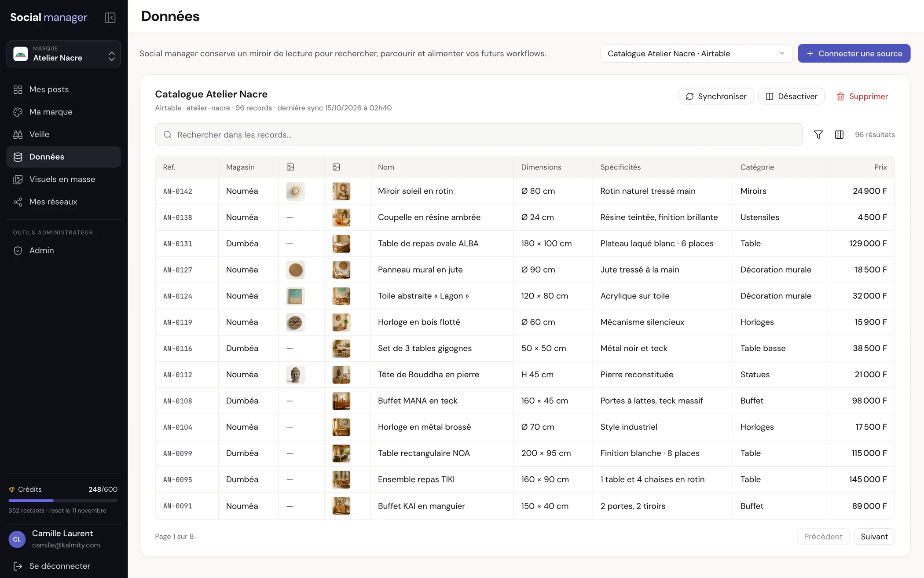Open the Catalogue Atelier Nacre · Airtable dropdown
This screenshot has width=924, height=578.
click(696, 54)
